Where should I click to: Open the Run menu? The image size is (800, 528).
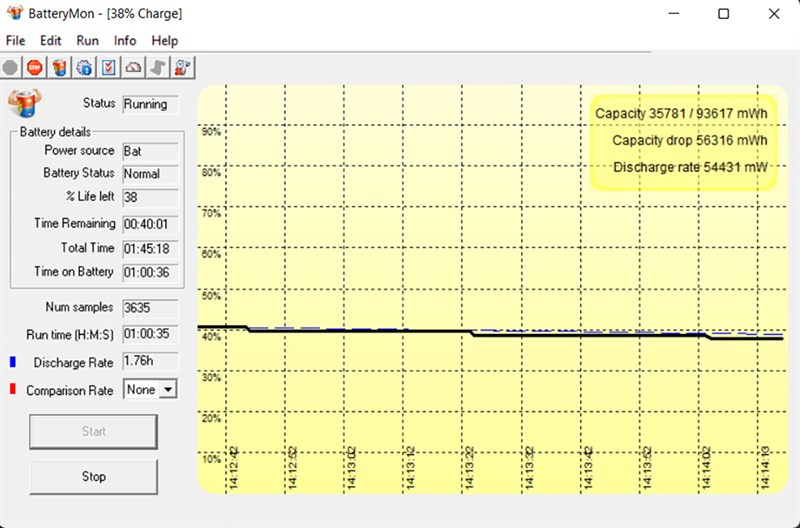[x=87, y=41]
